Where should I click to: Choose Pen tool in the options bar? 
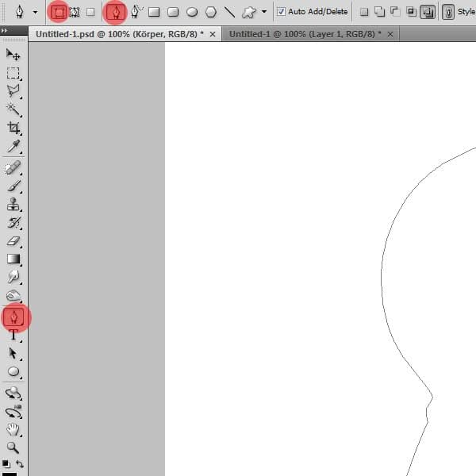(x=116, y=13)
